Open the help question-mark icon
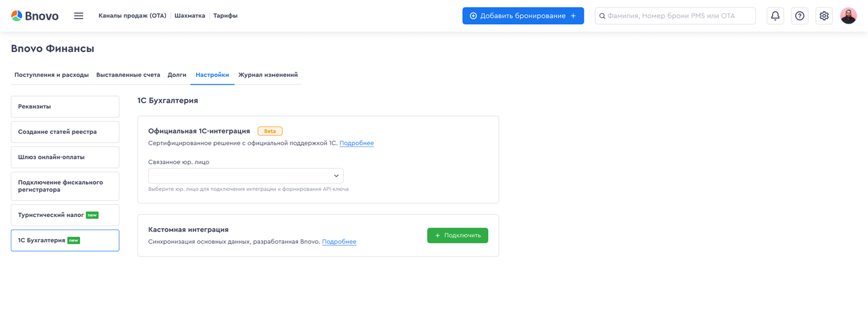The width and height of the screenshot is (868, 312). coord(800,16)
